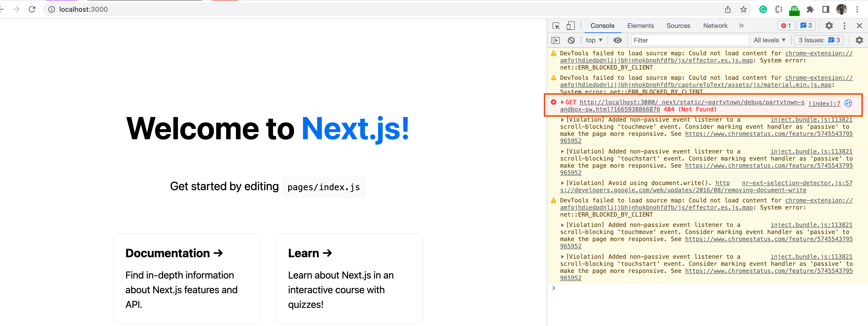Viewport: 868px width, 326px height.
Task: Go forward in browser history
Action: pyautogui.click(x=16, y=9)
